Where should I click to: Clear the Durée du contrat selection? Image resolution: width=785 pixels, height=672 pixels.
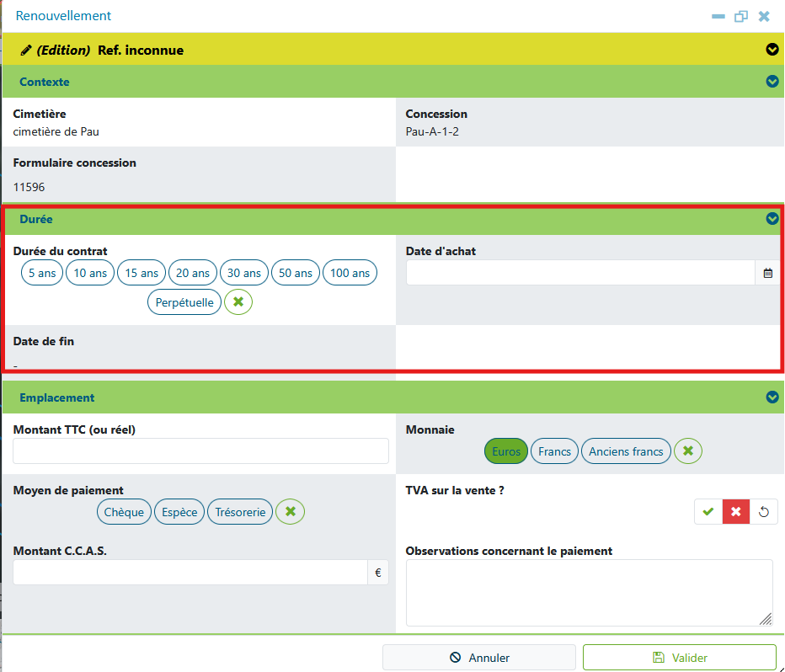tap(238, 301)
